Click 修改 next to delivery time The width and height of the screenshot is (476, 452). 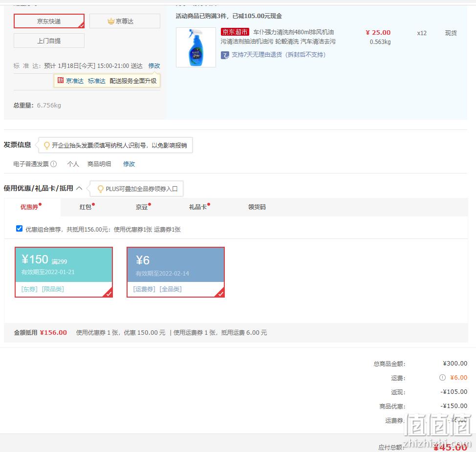point(154,66)
